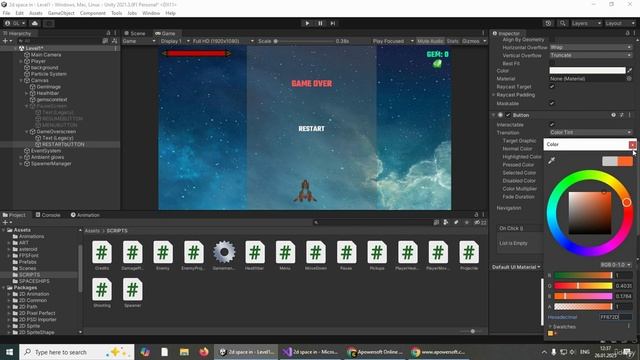Open the RGB 0-1.0 mode dropdown
Image resolution: width=640 pixels, height=360 pixels.
(x=616, y=264)
